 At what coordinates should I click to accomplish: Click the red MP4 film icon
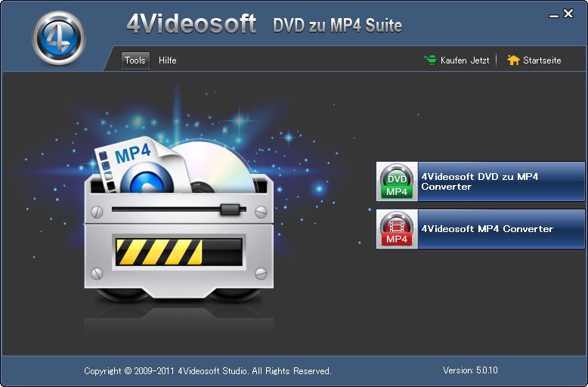pos(397,229)
